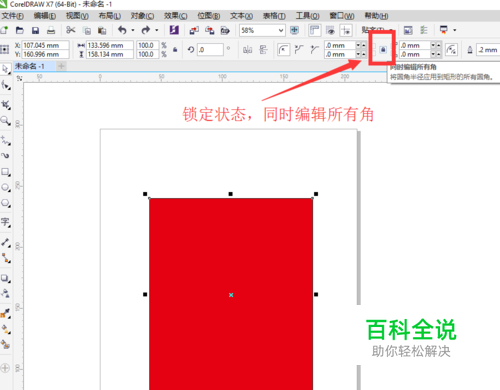Choose the round corner type
This screenshot has height=390, width=500.
click(x=283, y=50)
